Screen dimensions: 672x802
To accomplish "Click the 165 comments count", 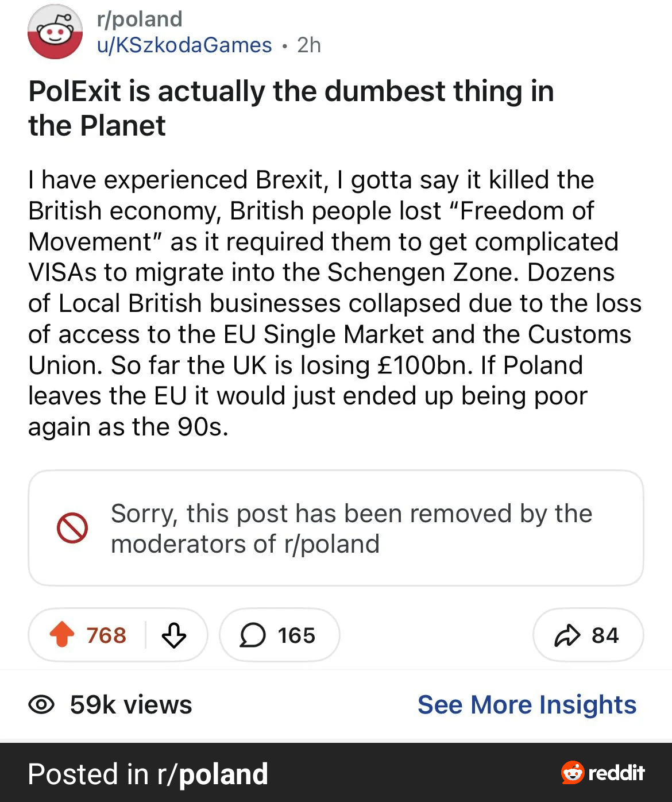I will [x=296, y=635].
